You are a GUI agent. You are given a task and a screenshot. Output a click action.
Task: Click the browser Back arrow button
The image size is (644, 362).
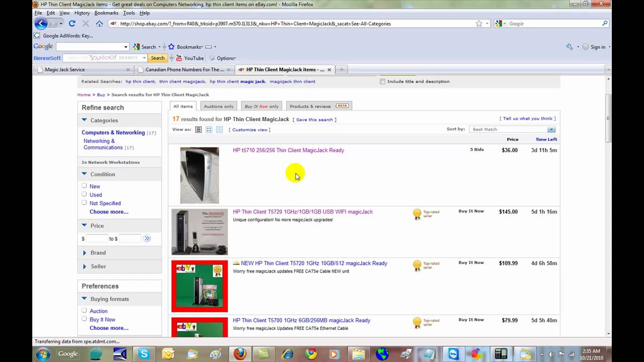click(x=41, y=24)
